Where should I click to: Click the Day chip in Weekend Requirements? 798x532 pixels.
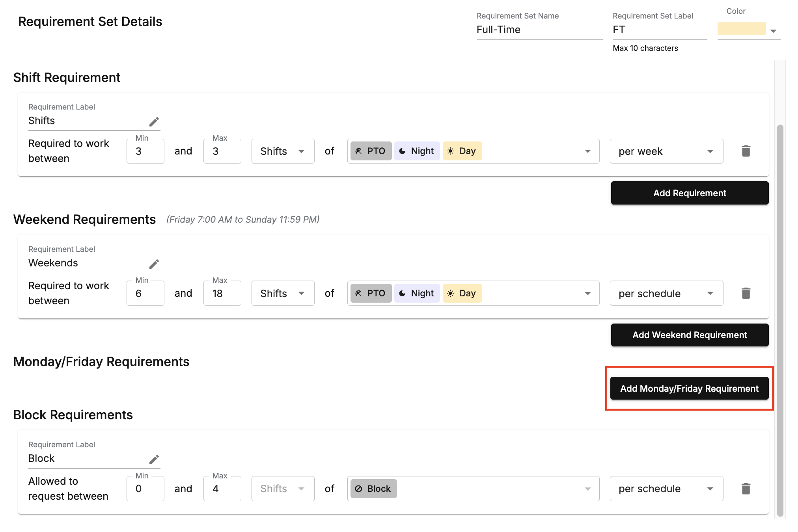point(462,293)
